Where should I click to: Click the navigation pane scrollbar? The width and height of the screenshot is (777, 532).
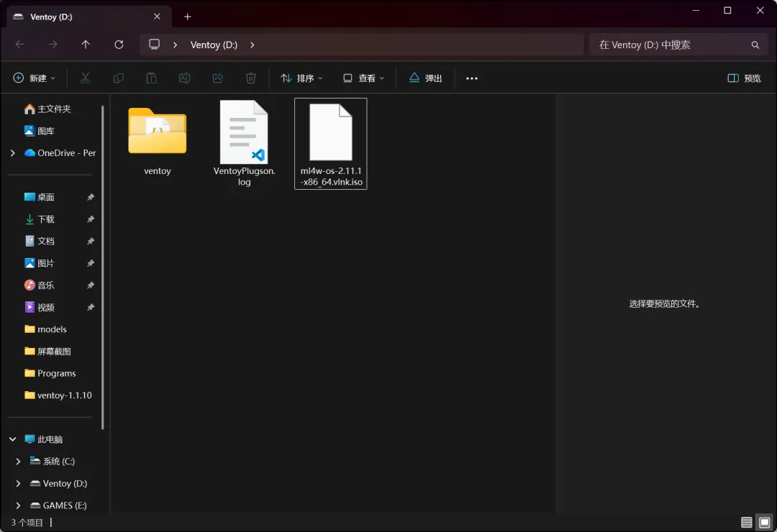[x=103, y=267]
